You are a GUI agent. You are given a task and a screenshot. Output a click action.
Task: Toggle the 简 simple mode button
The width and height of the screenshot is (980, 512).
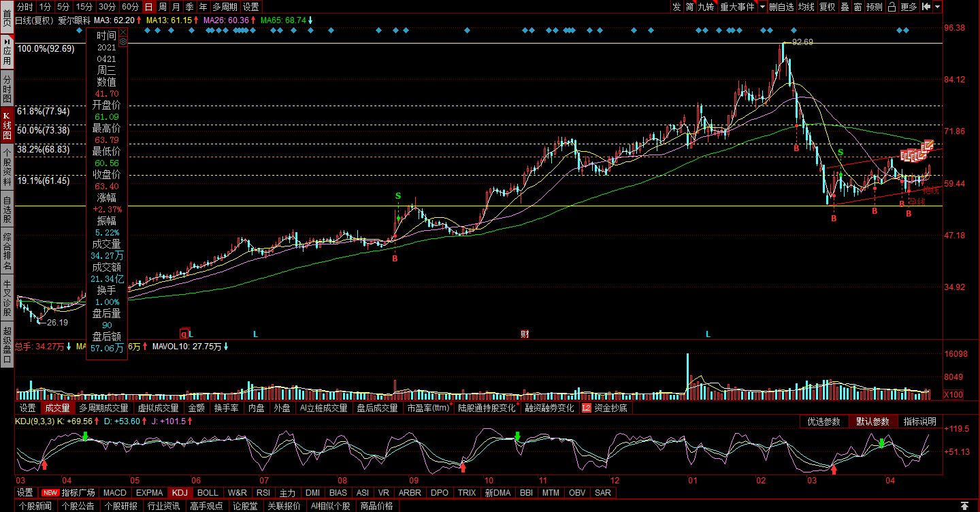tap(689, 7)
